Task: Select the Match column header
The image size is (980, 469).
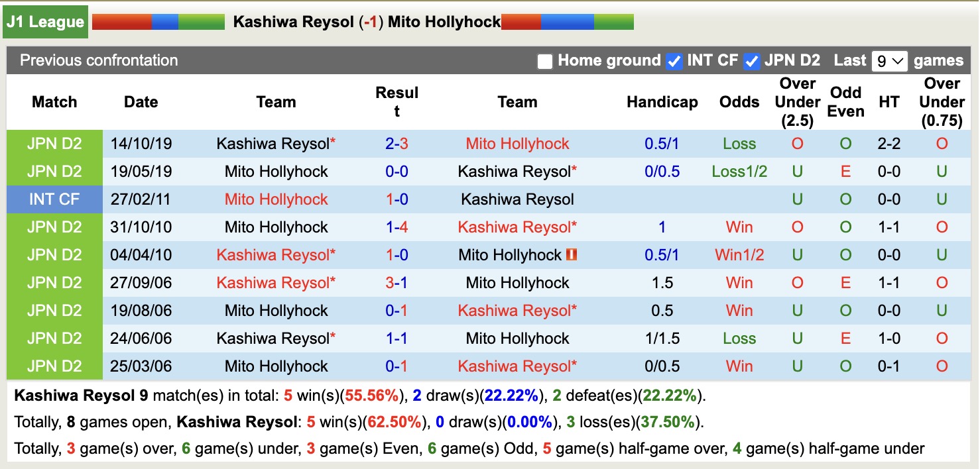Action: point(54,102)
